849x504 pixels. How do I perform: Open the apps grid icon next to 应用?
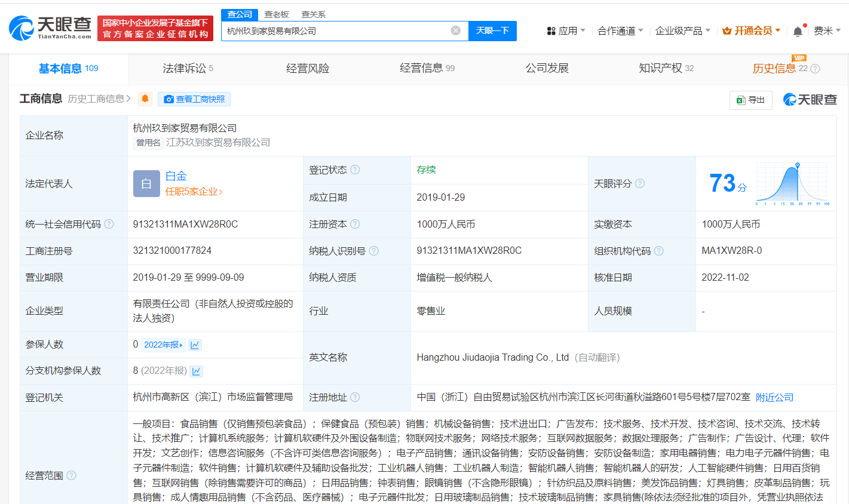click(x=551, y=29)
